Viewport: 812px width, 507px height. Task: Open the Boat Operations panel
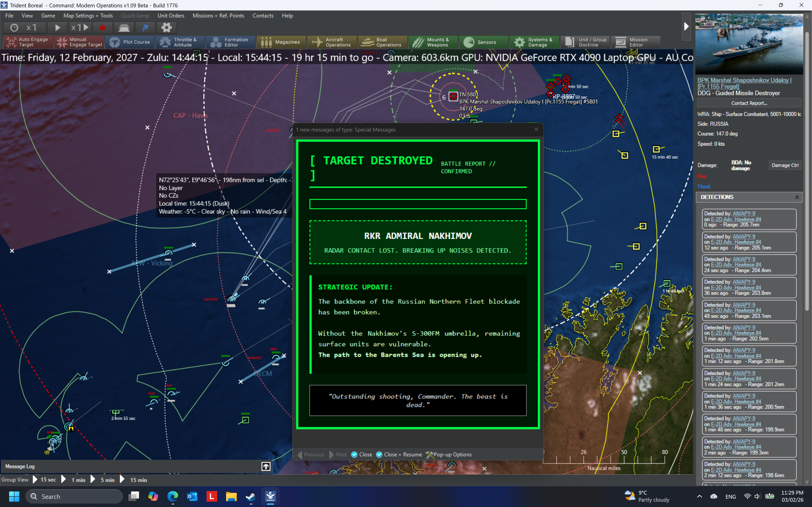tap(382, 42)
